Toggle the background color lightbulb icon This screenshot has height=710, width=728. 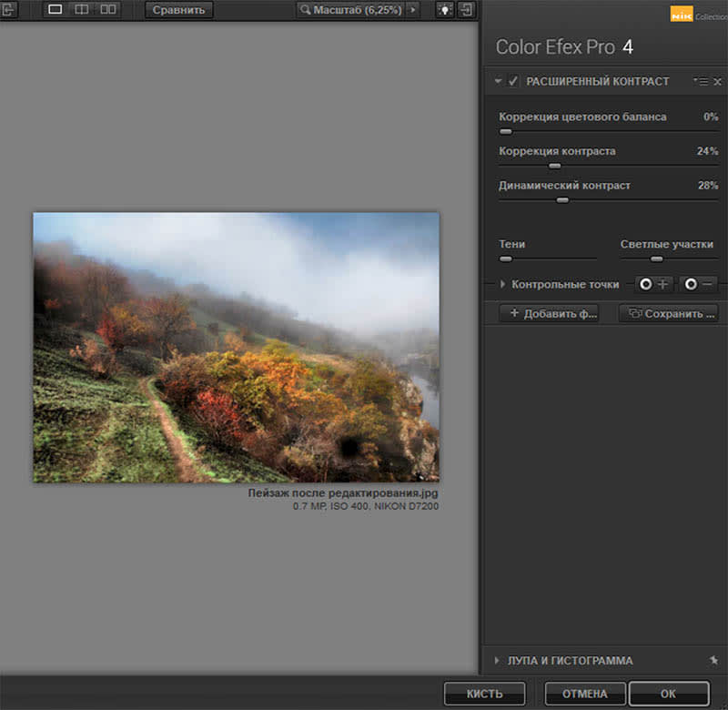(445, 9)
